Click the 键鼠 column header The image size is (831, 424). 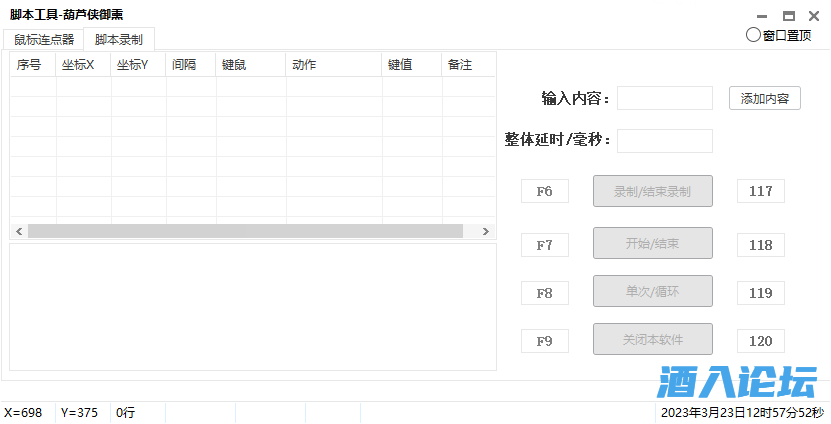click(251, 65)
